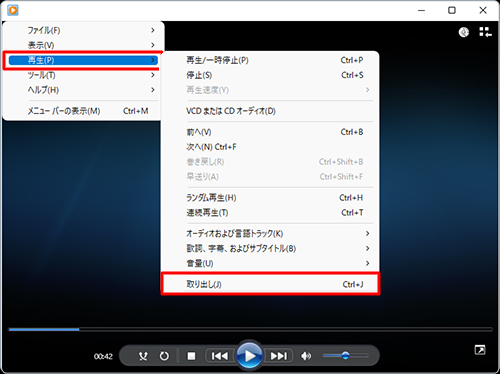Open the media guide globe icon

pyautogui.click(x=464, y=32)
